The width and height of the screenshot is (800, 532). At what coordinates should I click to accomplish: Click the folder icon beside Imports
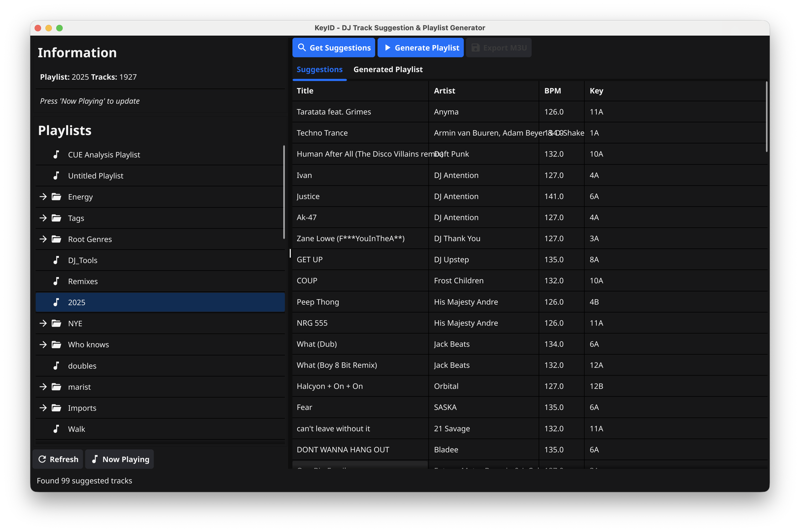point(56,408)
